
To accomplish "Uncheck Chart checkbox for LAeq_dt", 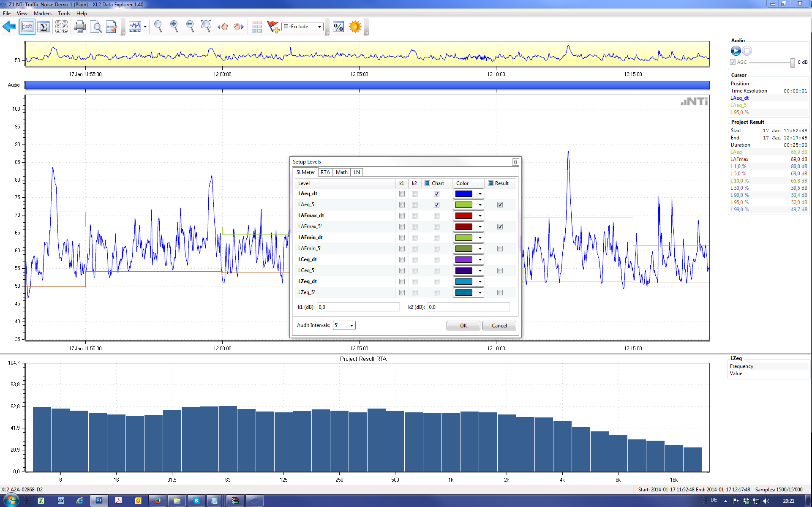I will [436, 194].
